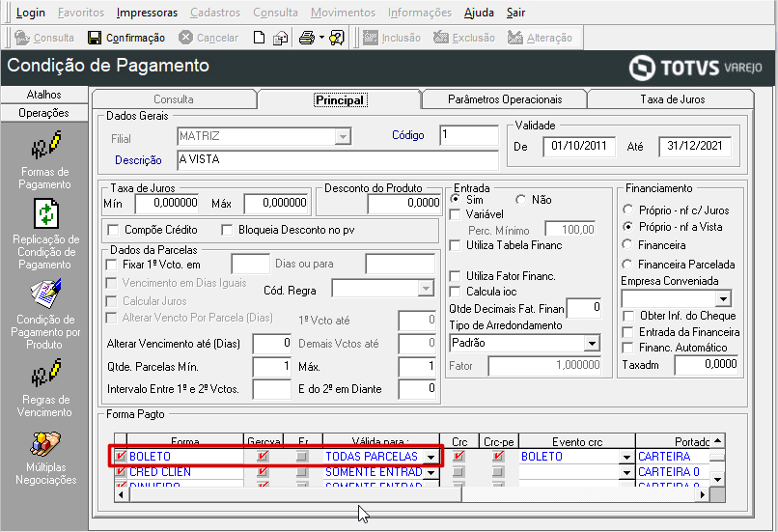Check Utiliza Tabela Financ checkbox
Screen dimensions: 778x532
pyautogui.click(x=455, y=245)
